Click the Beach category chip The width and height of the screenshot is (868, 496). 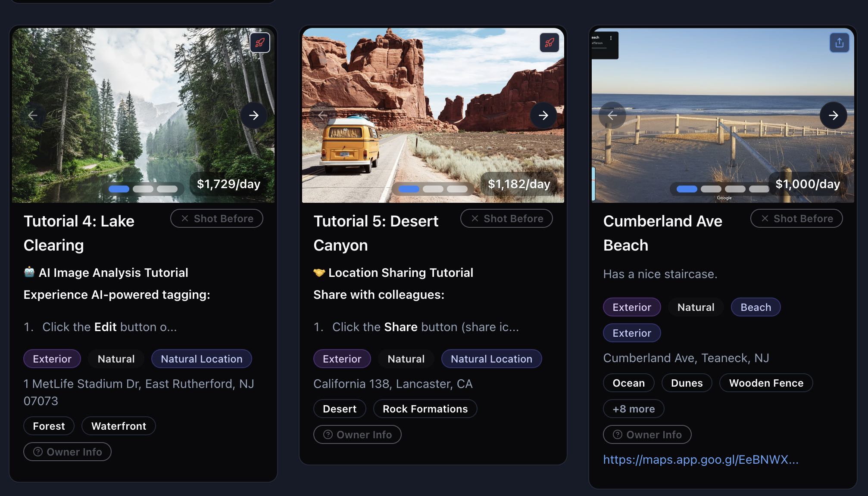pyautogui.click(x=756, y=307)
